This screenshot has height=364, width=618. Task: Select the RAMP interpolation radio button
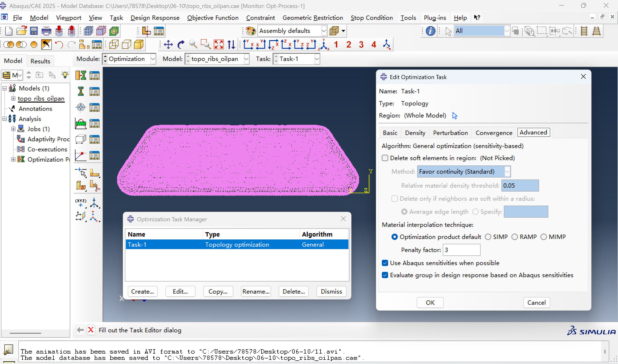point(515,237)
